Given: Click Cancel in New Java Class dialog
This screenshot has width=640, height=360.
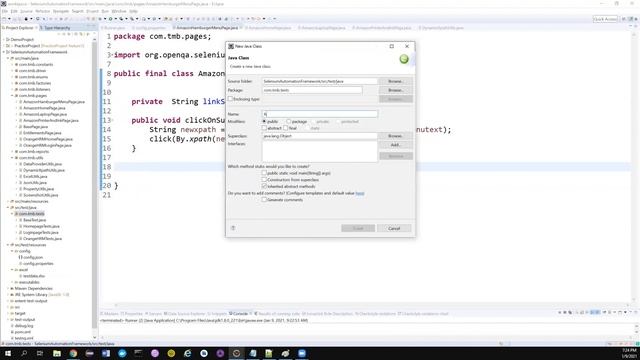Looking at the screenshot, I should point(394,228).
